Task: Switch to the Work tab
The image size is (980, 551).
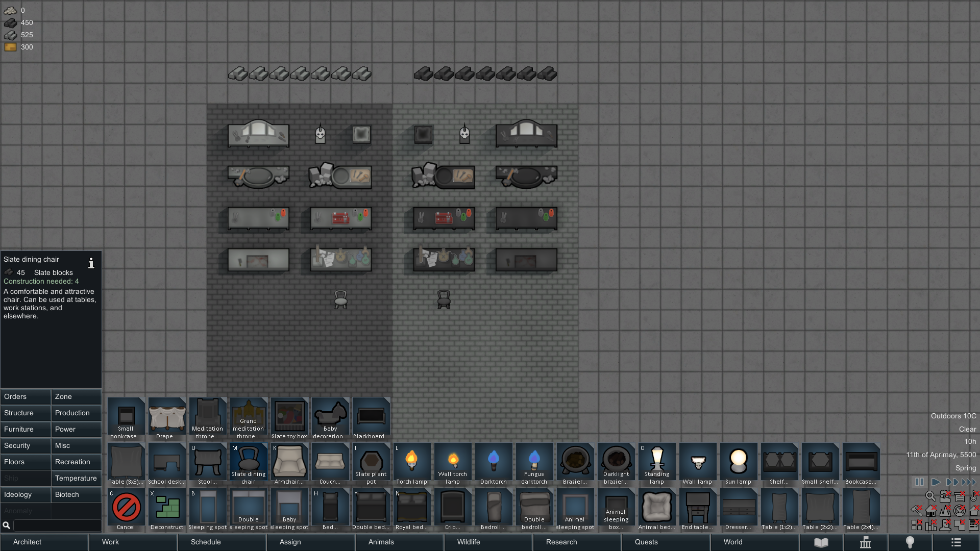Action: pyautogui.click(x=133, y=542)
